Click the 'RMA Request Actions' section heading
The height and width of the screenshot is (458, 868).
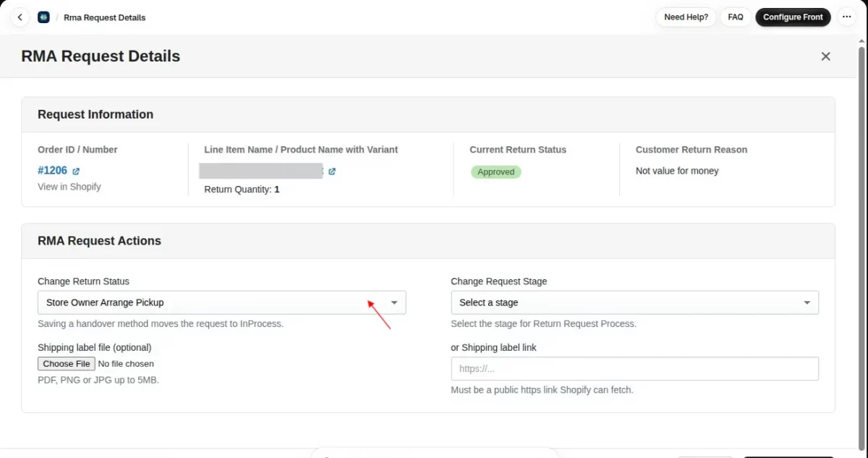(x=99, y=241)
